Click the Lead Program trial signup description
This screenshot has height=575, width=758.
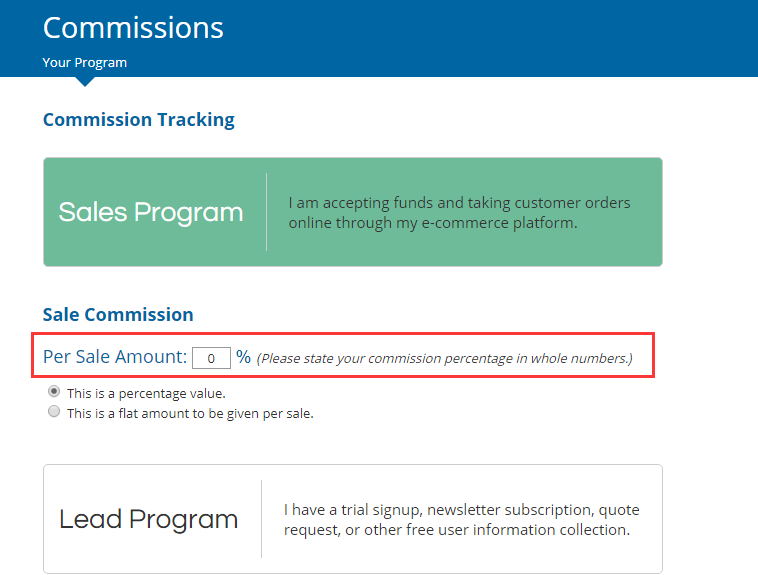tap(461, 520)
